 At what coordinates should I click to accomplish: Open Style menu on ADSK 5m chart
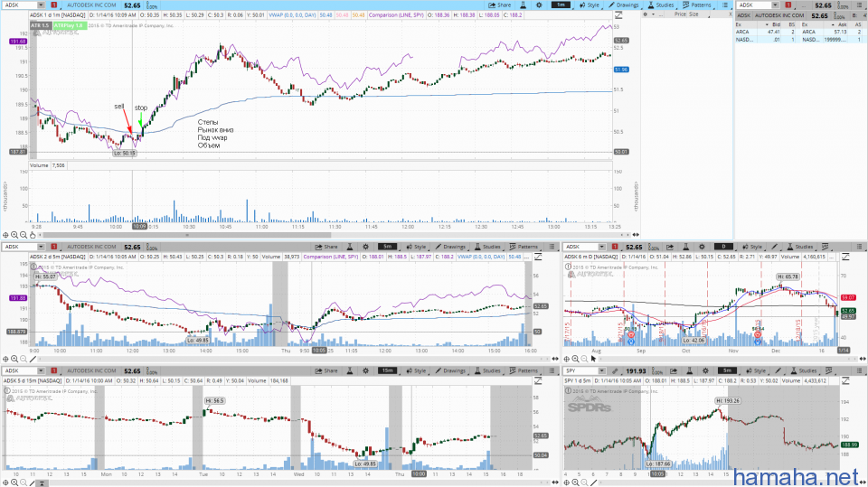(x=416, y=247)
